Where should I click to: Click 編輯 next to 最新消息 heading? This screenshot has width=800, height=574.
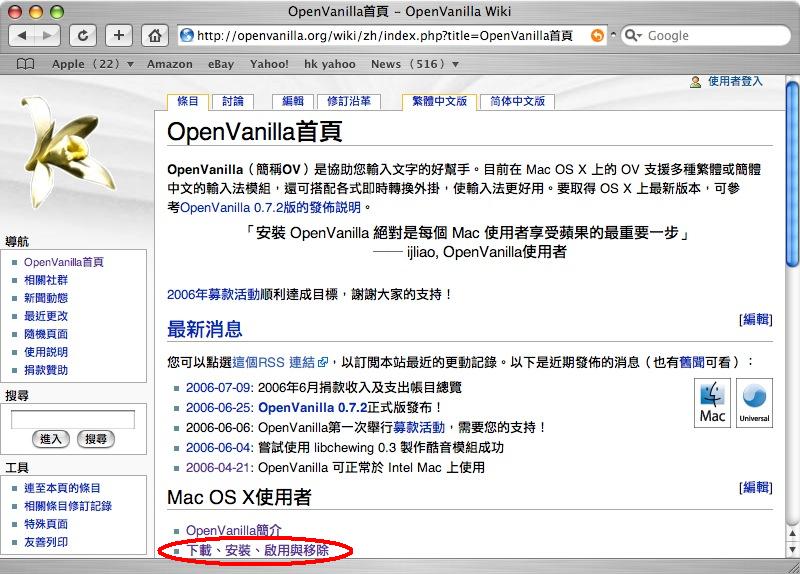coord(756,319)
